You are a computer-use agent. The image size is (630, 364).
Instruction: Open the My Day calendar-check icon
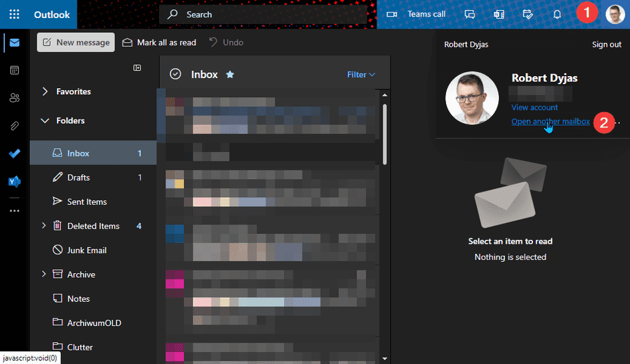coord(528,15)
